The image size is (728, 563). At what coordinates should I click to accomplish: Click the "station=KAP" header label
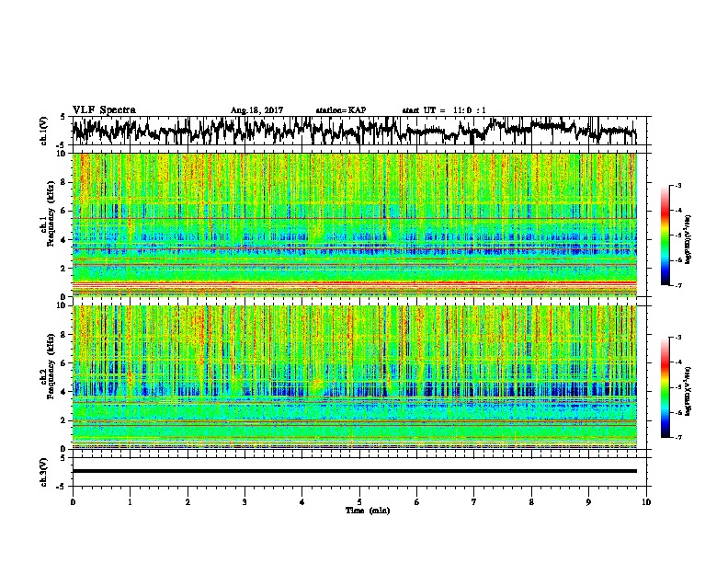(x=341, y=110)
